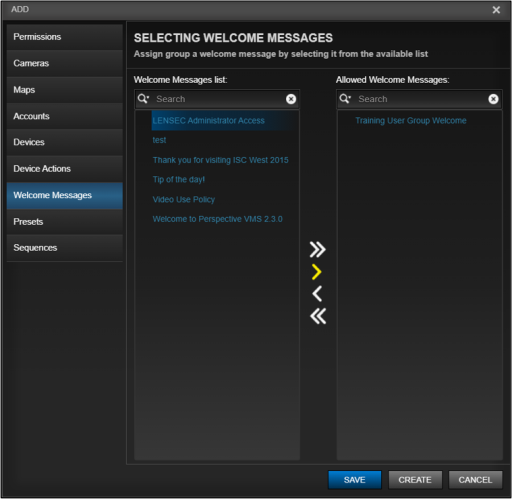Focus the Welcome Messages list search input
This screenshot has height=499, width=512.
pyautogui.click(x=218, y=99)
